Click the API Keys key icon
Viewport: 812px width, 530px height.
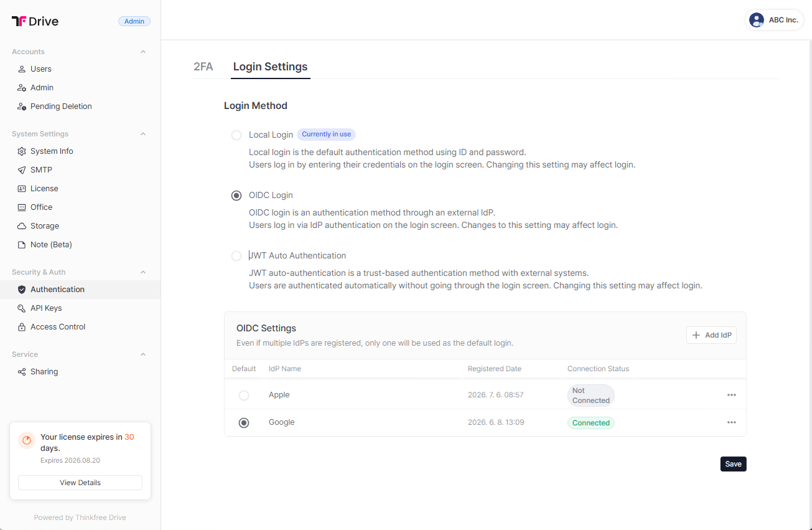tap(22, 308)
